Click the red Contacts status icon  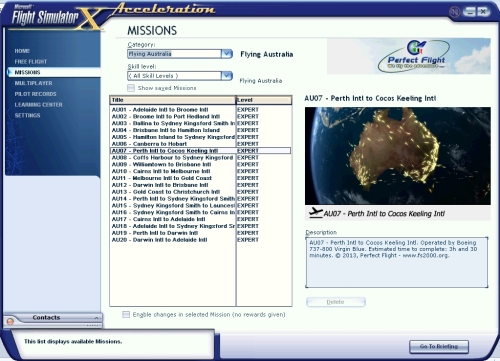pyautogui.click(x=10, y=321)
